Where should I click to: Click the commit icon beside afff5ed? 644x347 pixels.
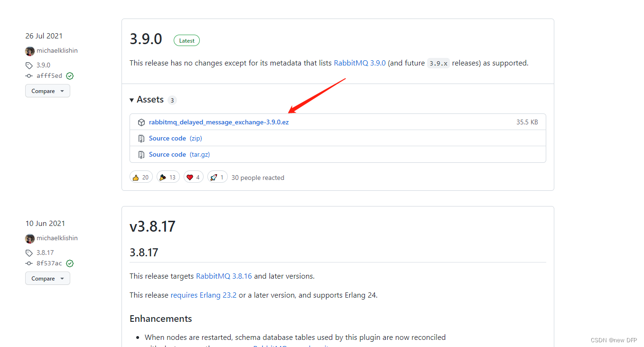(x=29, y=76)
